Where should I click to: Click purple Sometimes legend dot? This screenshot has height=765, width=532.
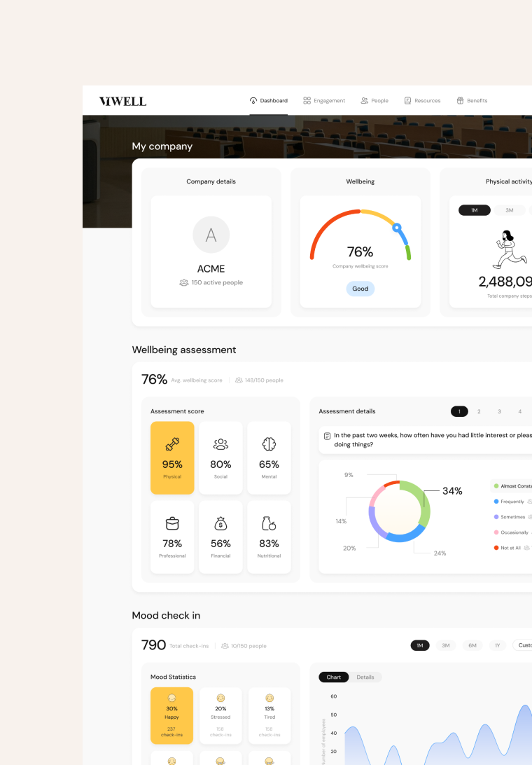pyautogui.click(x=496, y=517)
